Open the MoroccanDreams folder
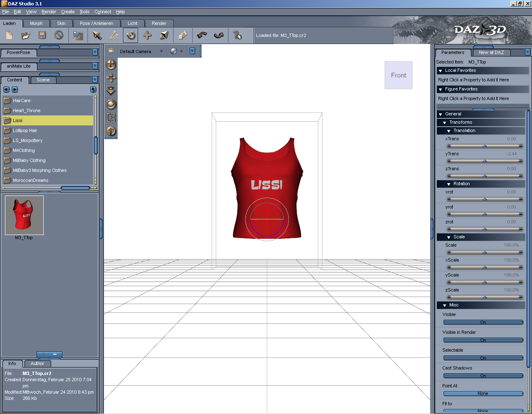 48,180
